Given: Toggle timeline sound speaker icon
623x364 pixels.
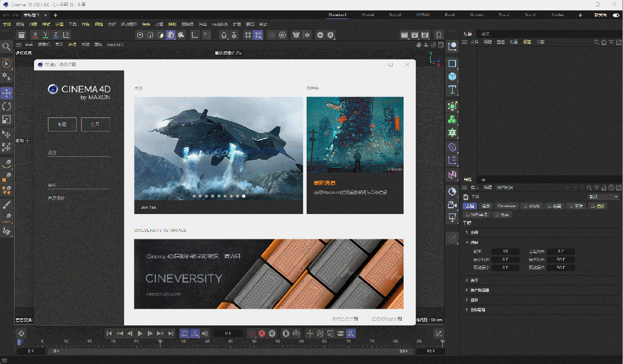Looking at the screenshot, I should [204, 333].
